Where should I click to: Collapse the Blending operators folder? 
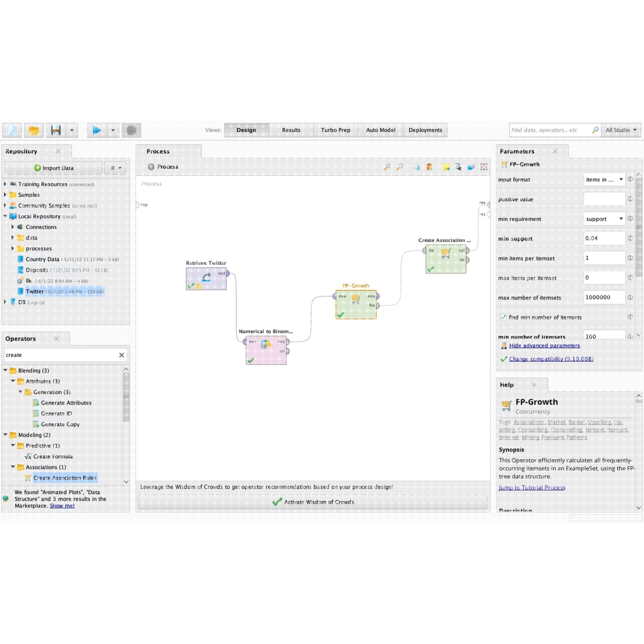click(x=5, y=370)
